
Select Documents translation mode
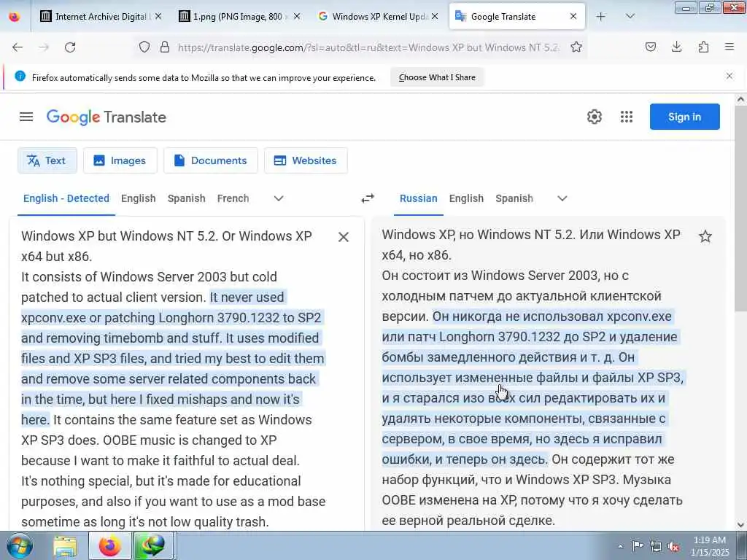click(x=211, y=160)
